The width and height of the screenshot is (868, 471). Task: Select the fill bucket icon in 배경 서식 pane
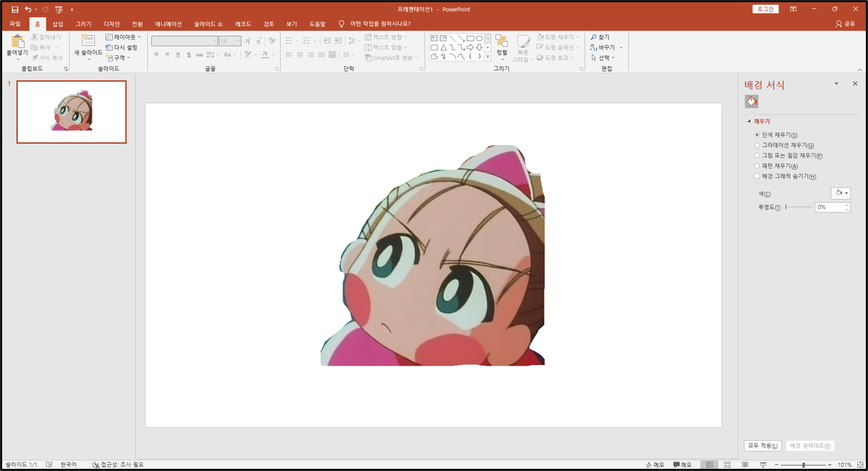point(751,101)
